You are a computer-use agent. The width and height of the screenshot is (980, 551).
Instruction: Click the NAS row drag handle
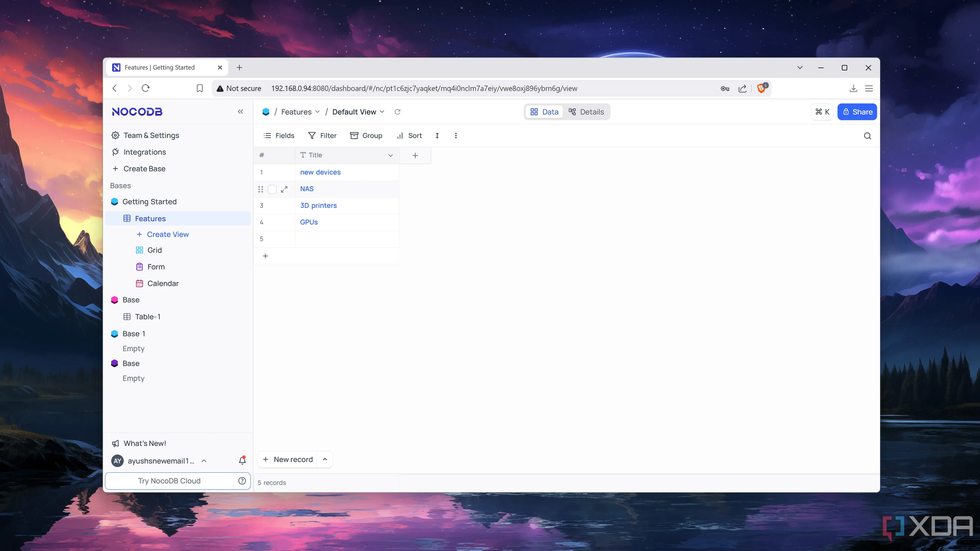(261, 189)
